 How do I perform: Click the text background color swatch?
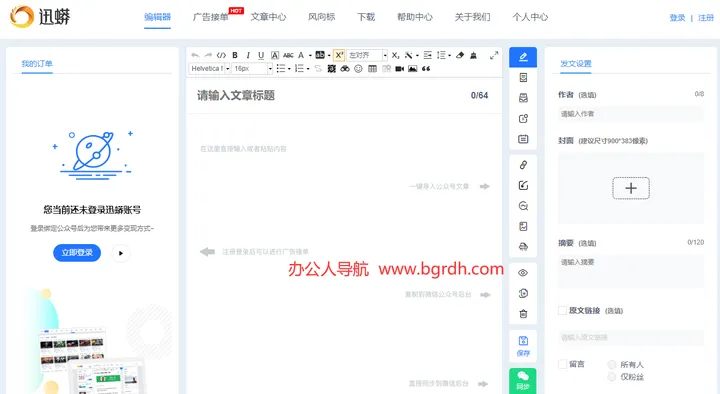click(x=320, y=55)
